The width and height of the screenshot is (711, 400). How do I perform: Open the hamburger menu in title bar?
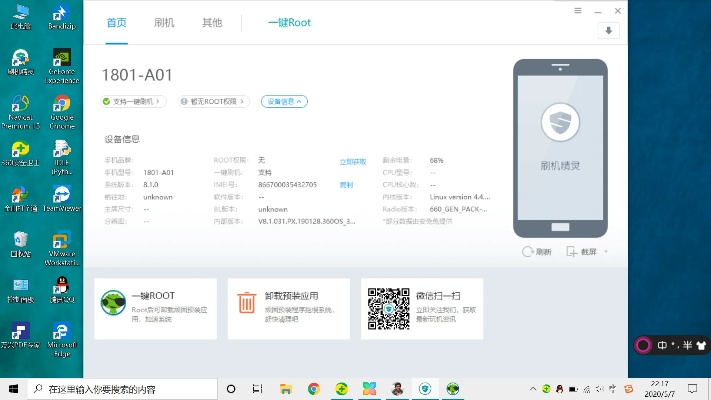577,10
